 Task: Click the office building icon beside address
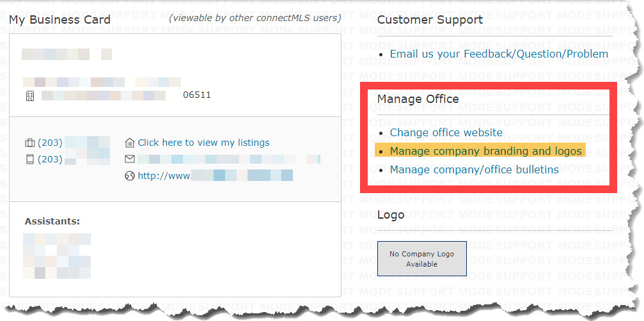tap(30, 96)
